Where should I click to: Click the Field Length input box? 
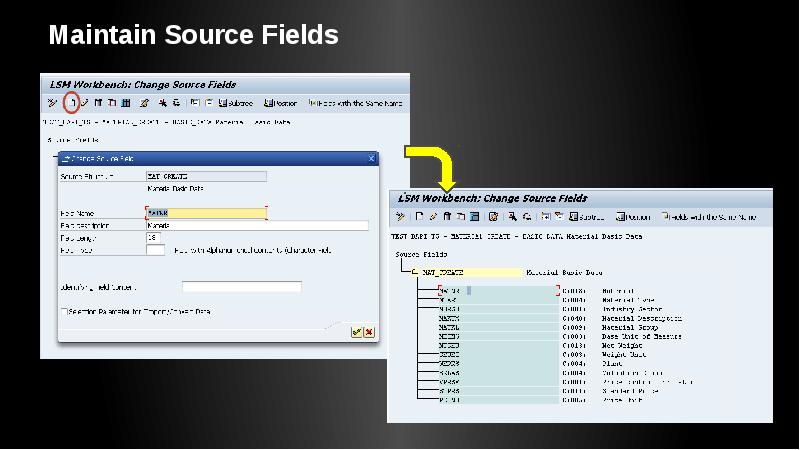click(153, 237)
